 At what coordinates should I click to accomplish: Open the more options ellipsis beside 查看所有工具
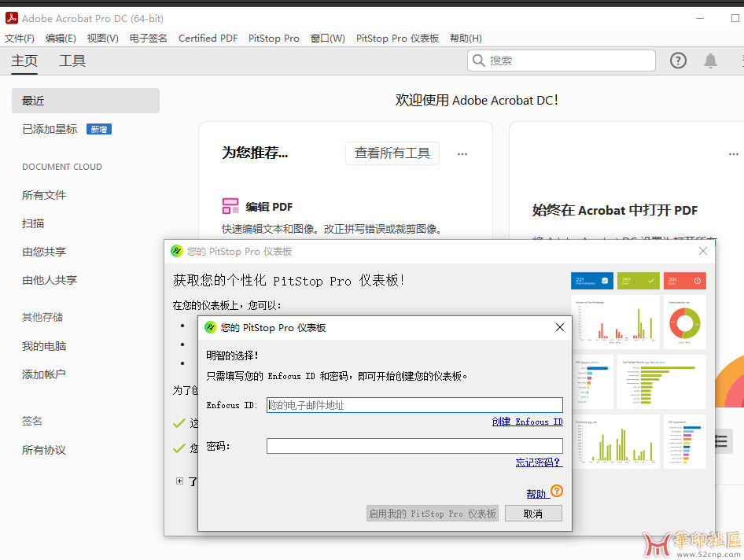[462, 154]
